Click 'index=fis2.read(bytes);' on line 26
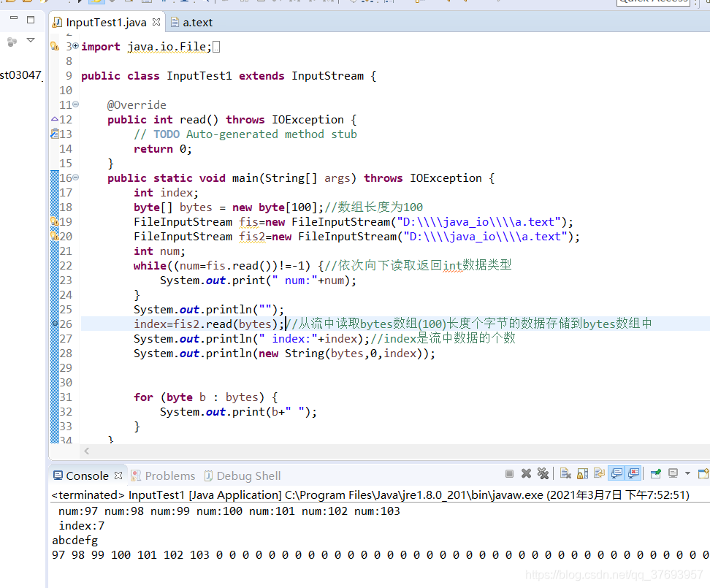Screen dimensions: 710x588 coord(209,324)
